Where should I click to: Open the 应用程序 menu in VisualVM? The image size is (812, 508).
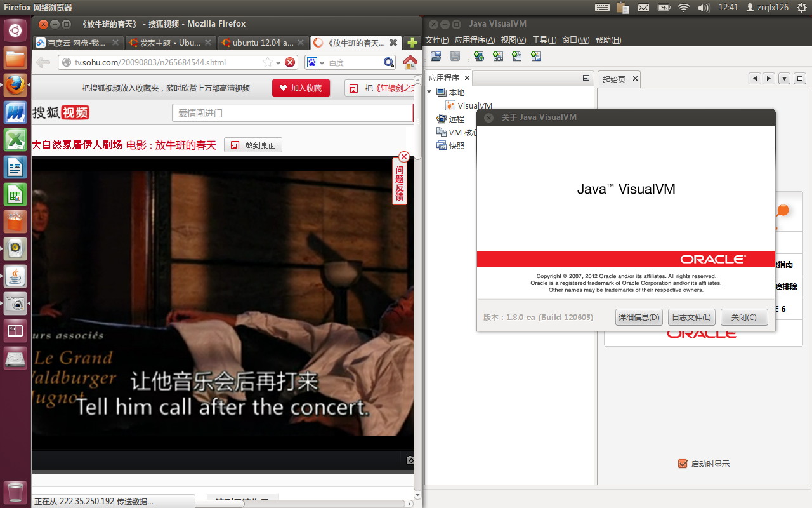click(x=475, y=40)
